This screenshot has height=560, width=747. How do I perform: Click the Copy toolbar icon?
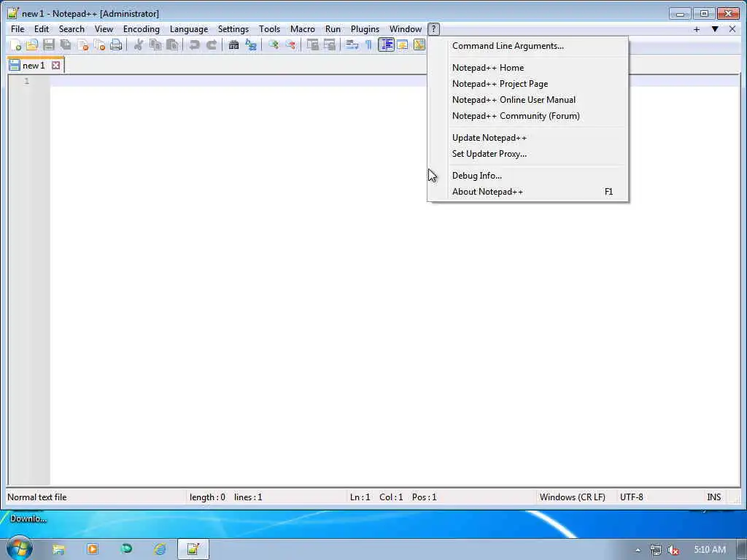pos(155,45)
